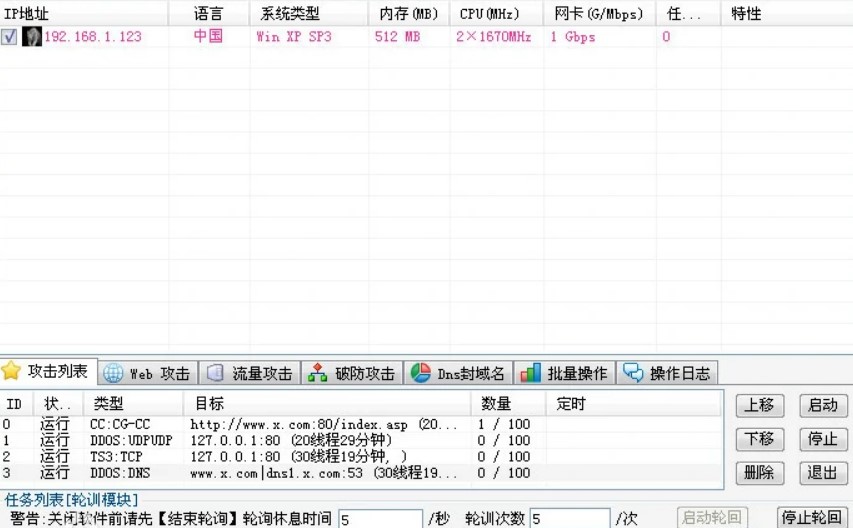Focus the 轮询休息时间 input field
This screenshot has width=853, height=528.
380,519
